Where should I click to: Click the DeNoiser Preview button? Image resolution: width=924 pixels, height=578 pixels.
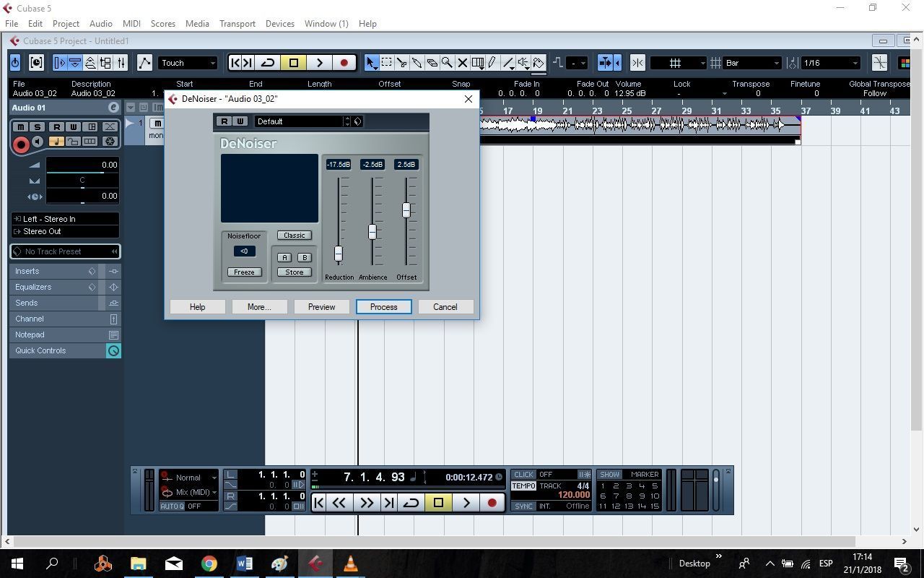pyautogui.click(x=321, y=307)
